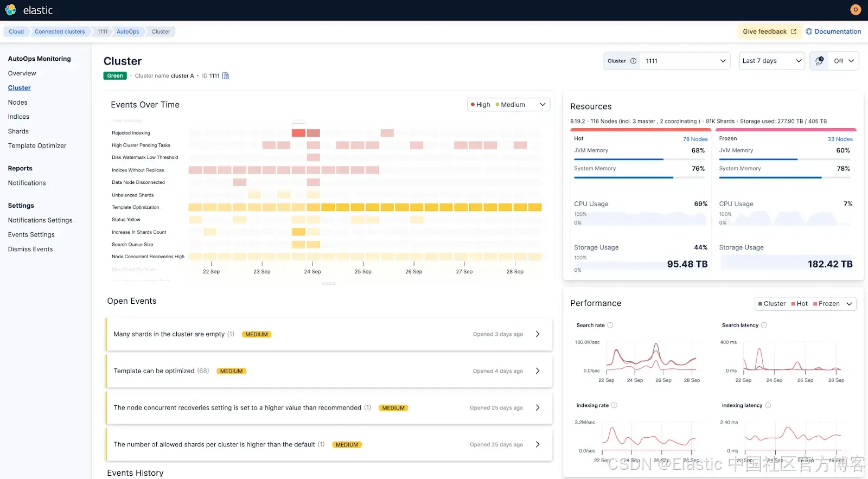Open the 'Many shards are empty' event arrow
Screen dimensions: 868x479
(x=538, y=334)
